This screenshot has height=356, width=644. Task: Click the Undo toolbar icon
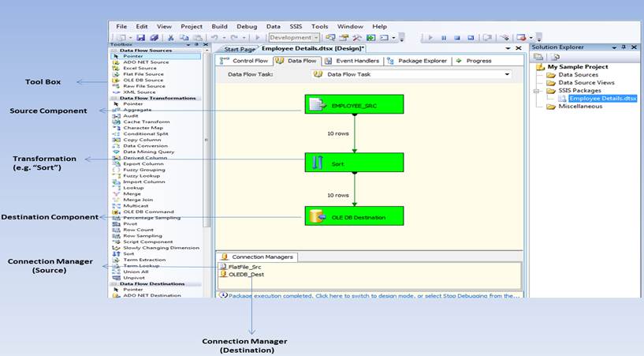coord(214,37)
